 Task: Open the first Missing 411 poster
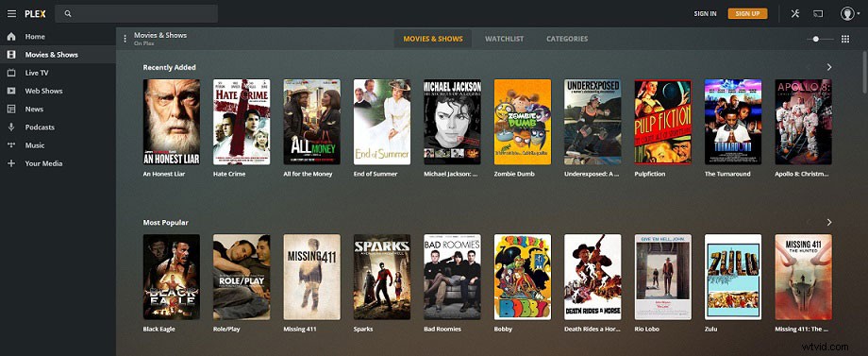312,277
